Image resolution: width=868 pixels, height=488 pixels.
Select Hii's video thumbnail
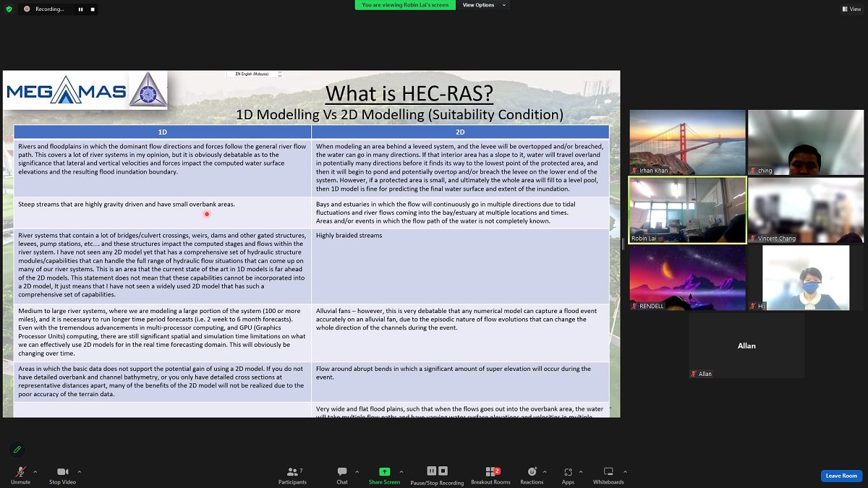(x=806, y=278)
